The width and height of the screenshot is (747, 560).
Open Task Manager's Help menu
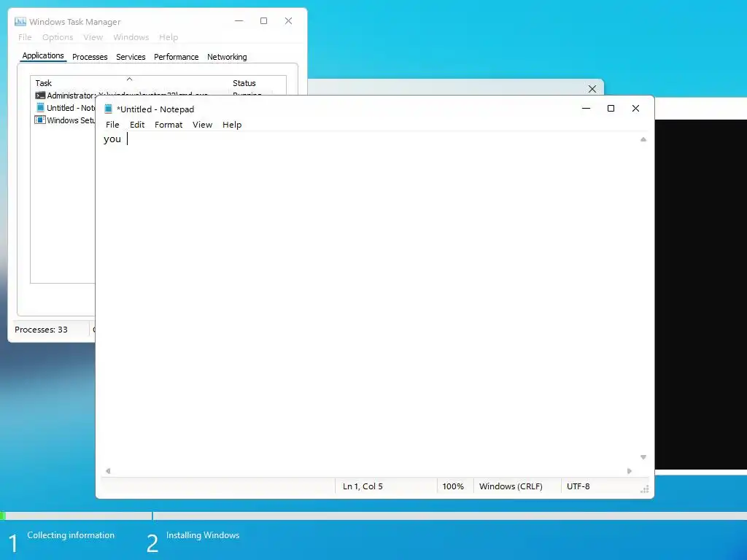point(169,37)
